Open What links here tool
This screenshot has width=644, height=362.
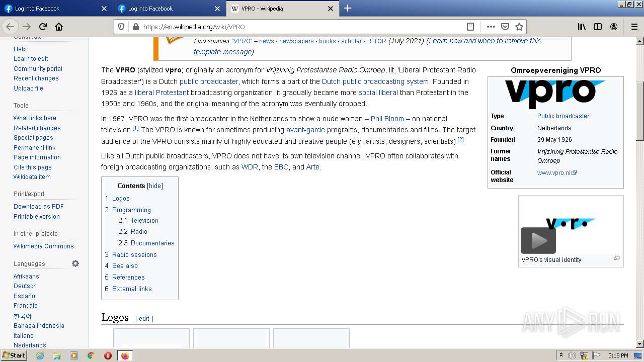35,118
